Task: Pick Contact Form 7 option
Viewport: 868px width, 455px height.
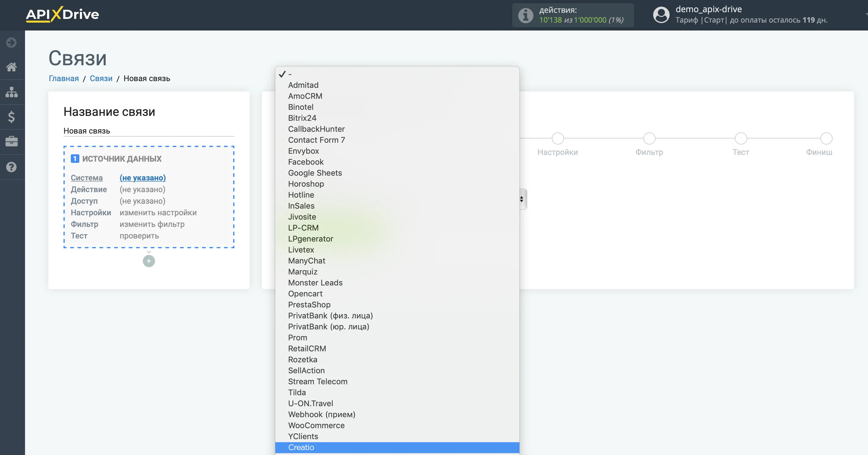Action: [x=397, y=140]
